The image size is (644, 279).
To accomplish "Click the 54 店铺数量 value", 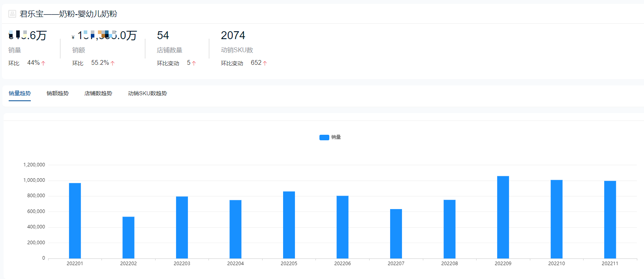I will pos(163,36).
